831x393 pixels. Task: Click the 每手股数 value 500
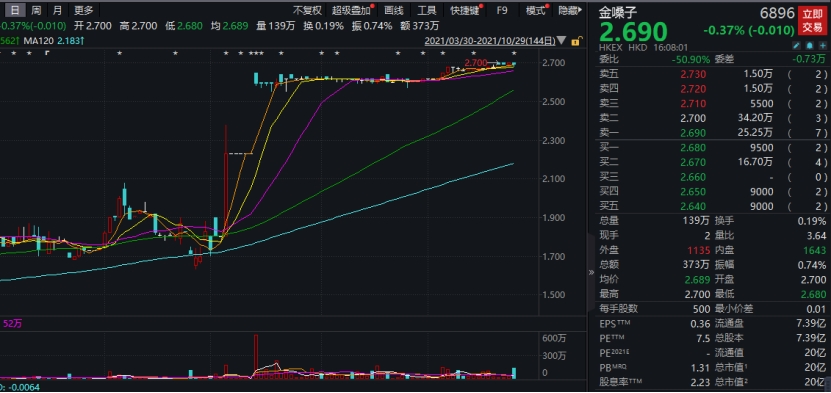[702, 309]
